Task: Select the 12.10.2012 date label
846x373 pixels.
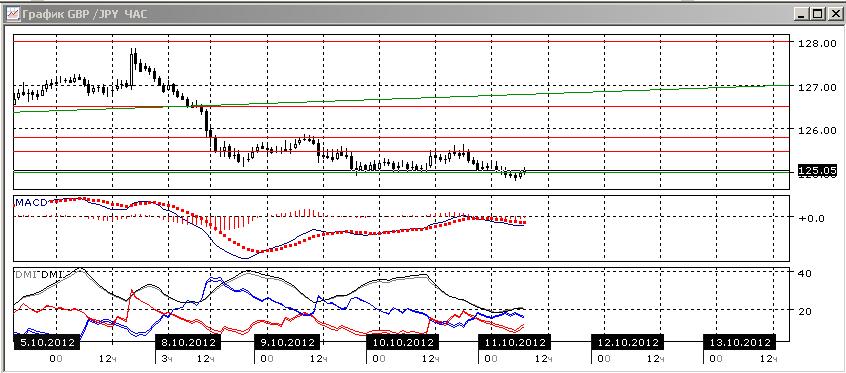Action: pyautogui.click(x=627, y=343)
